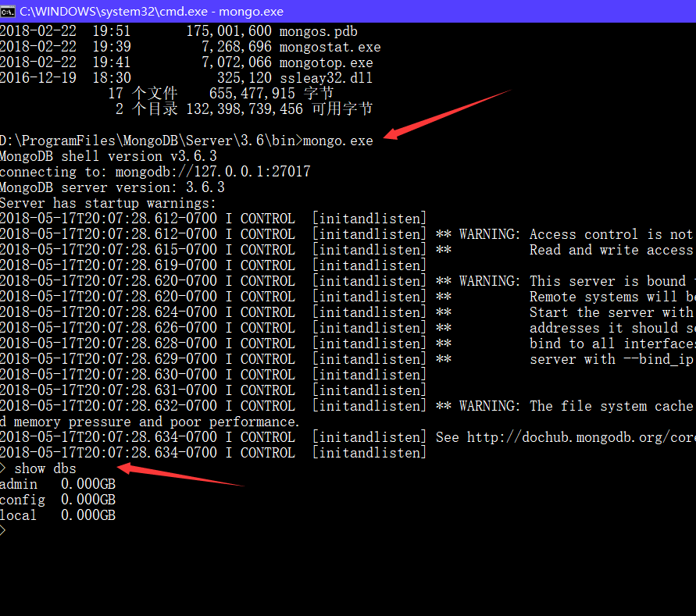Click the timestamp '2018-05-17T20:07:28.628-0700'

[109, 344]
